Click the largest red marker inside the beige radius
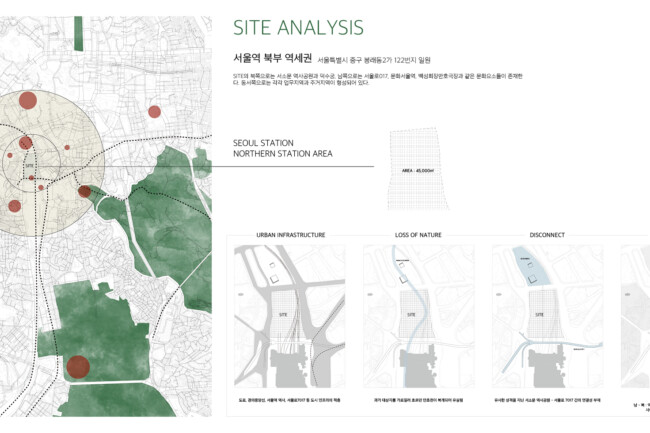This screenshot has height=433, width=650. tap(28, 100)
